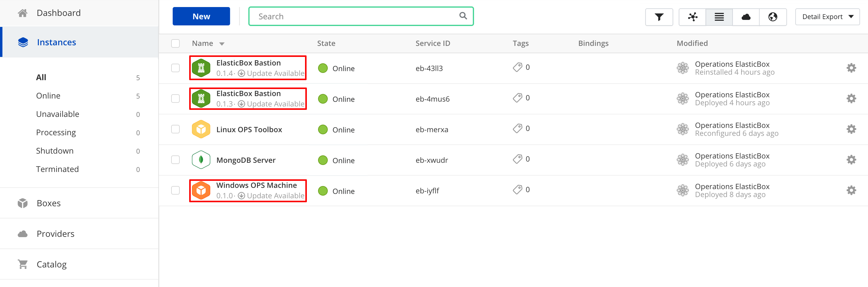Open the filter funnel button
This screenshot has width=868, height=287.
pyautogui.click(x=659, y=17)
